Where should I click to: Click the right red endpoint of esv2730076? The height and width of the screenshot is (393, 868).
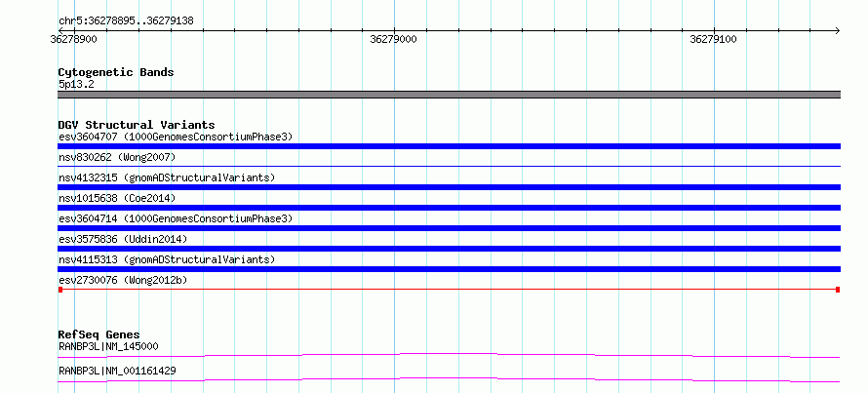click(x=838, y=290)
